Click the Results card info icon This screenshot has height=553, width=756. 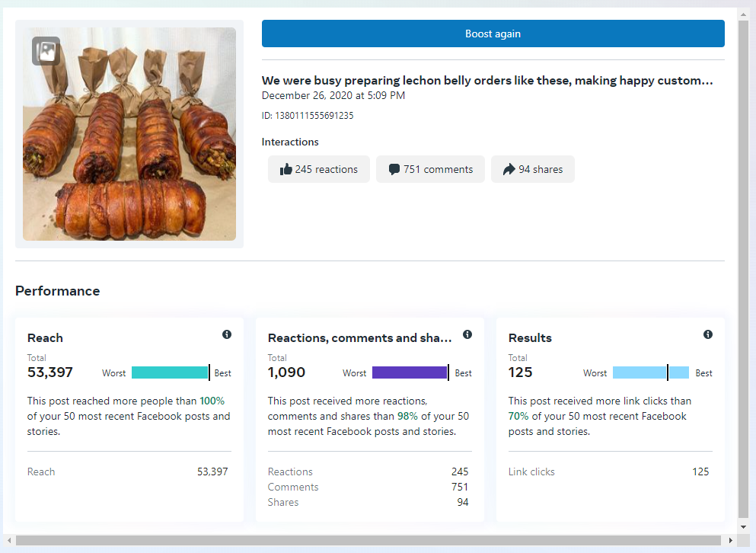click(708, 334)
